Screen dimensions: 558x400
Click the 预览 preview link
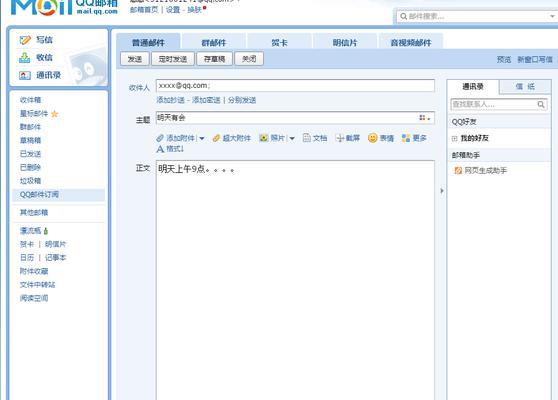click(504, 60)
